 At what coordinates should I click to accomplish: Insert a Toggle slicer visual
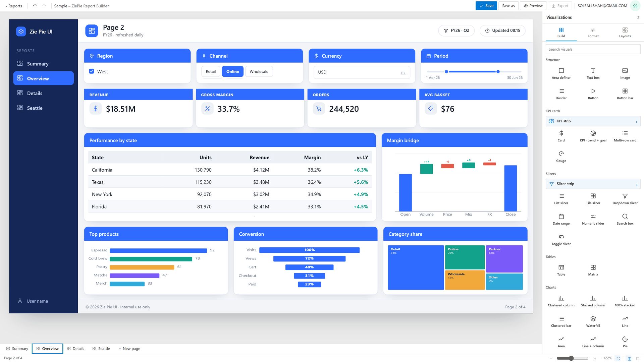coord(561,240)
